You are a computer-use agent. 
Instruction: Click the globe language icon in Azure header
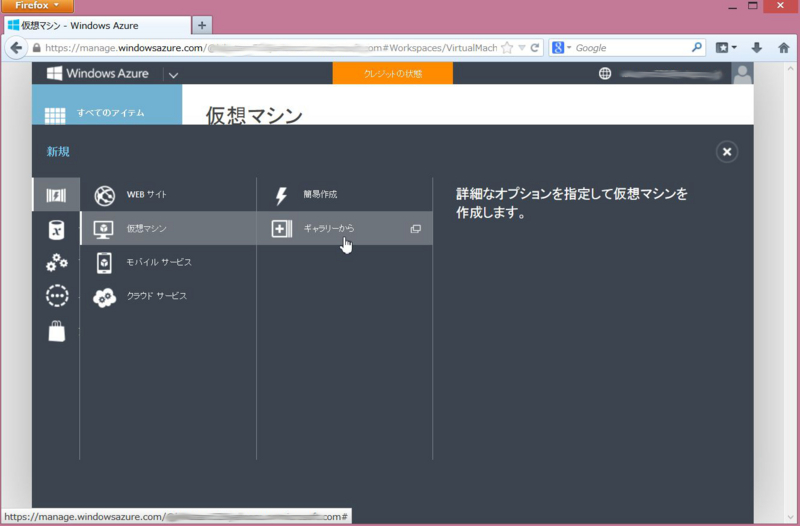pos(605,73)
